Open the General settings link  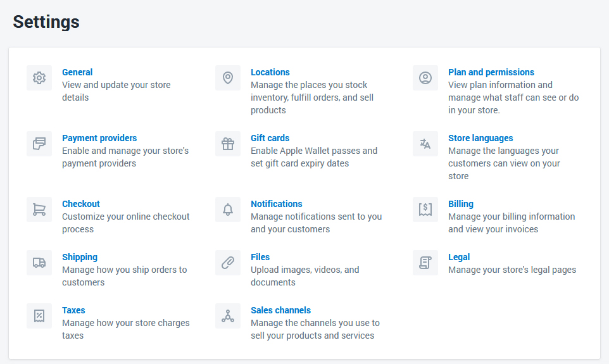click(77, 72)
